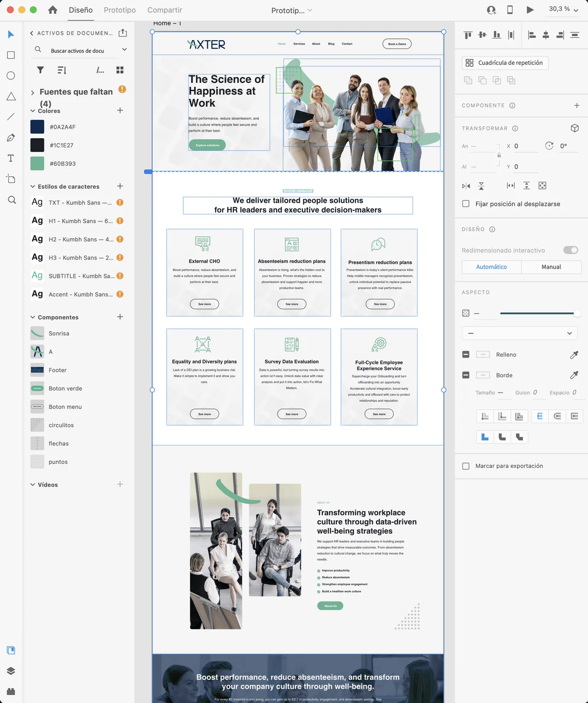The image size is (588, 703).
Task: Select the #60B393 color swatch
Action: click(37, 164)
